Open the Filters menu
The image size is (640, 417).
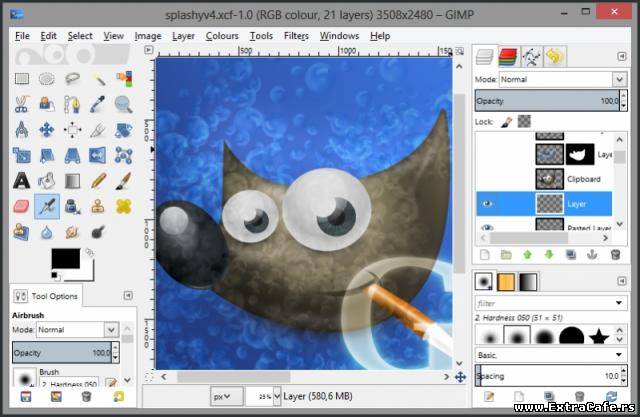pyautogui.click(x=296, y=36)
